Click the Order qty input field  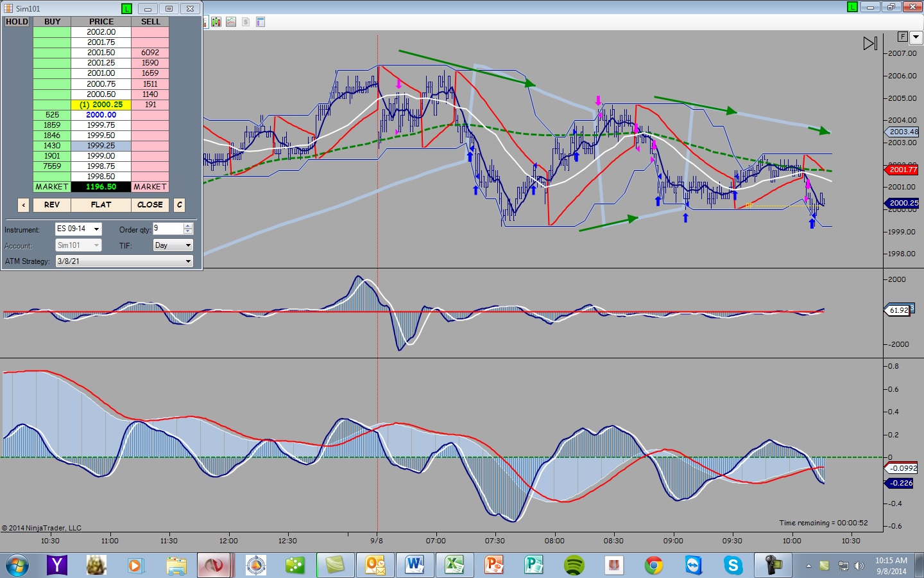point(168,229)
